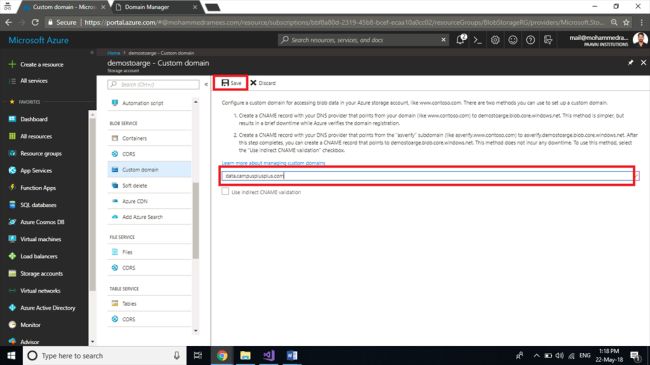Open Automation script menu item
Image resolution: width=650 pixels, height=365 pixels.
coord(150,103)
